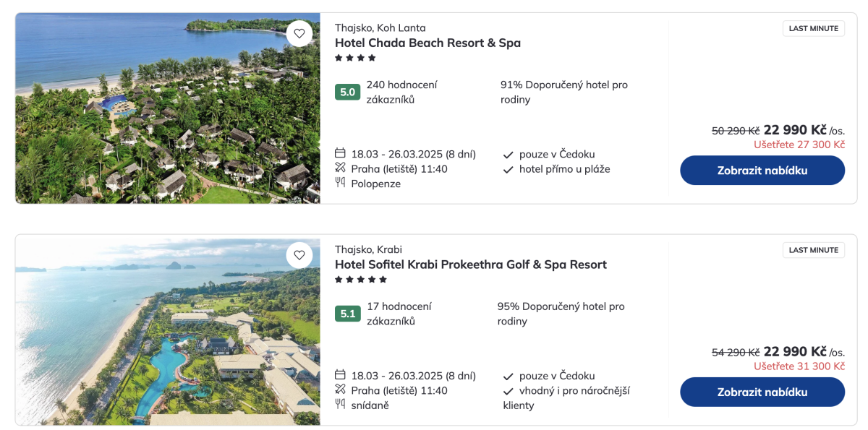Click the 5.1 rating badge
Screen dimensions: 868x430
[347, 314]
